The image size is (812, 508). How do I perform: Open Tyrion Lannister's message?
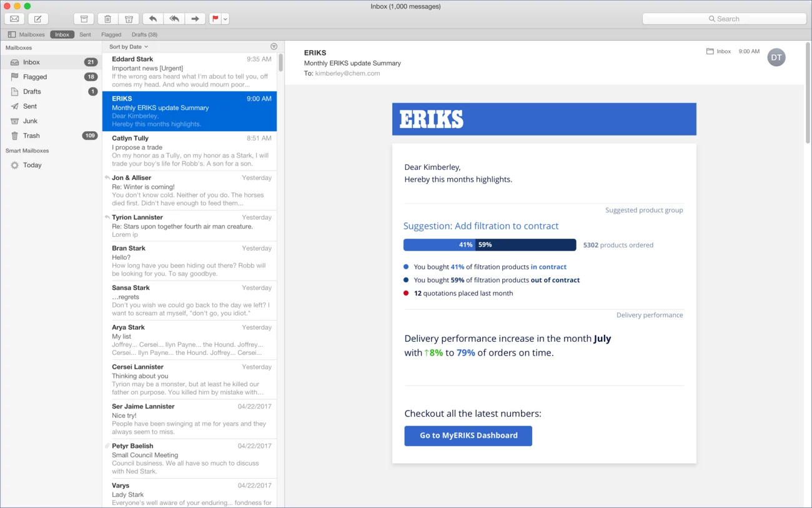click(x=189, y=226)
